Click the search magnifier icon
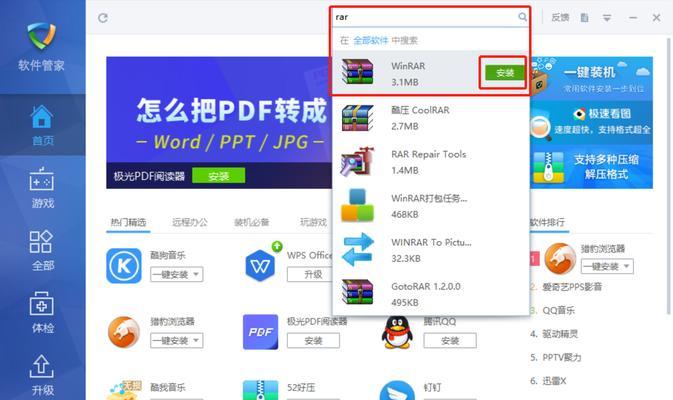This screenshot has width=673, height=400. pyautogui.click(x=522, y=17)
